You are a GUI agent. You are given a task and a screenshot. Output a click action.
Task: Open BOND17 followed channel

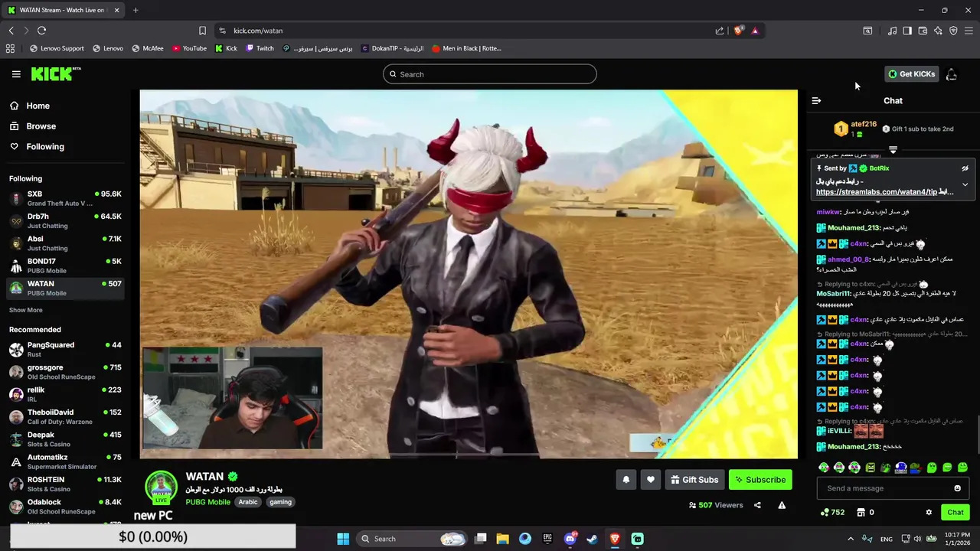(65, 266)
